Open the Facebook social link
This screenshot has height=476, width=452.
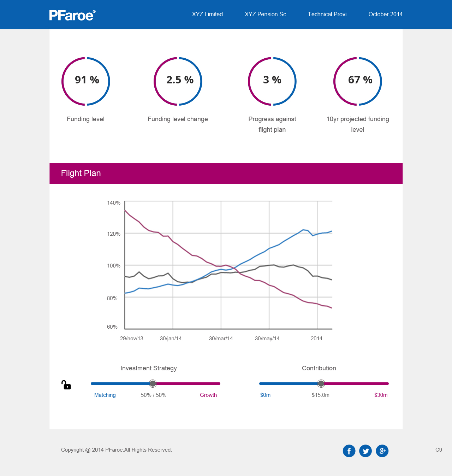(349, 451)
